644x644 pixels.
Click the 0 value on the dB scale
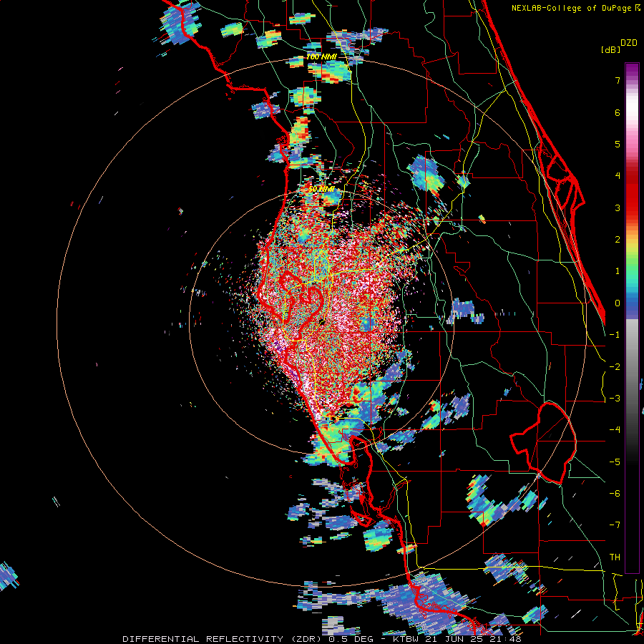618,303
